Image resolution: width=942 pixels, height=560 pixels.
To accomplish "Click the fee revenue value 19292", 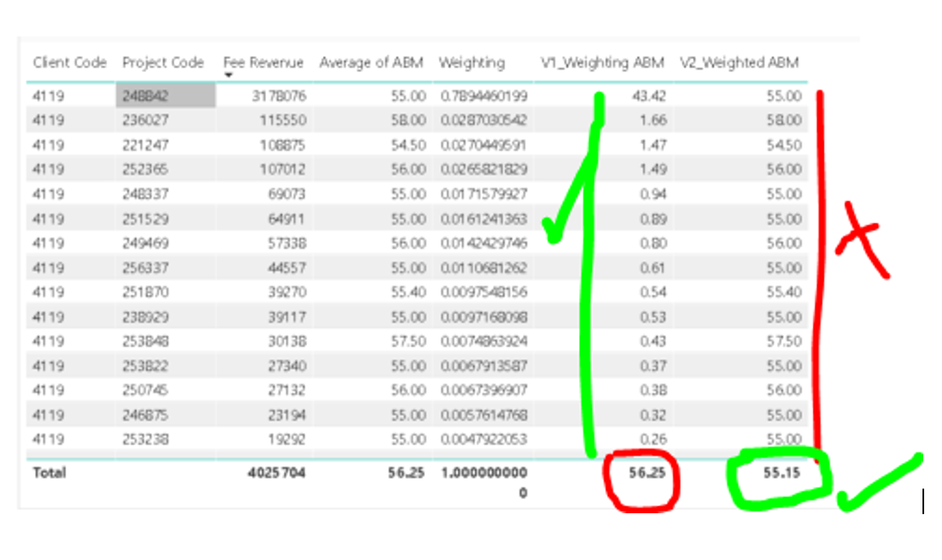I will [x=287, y=439].
